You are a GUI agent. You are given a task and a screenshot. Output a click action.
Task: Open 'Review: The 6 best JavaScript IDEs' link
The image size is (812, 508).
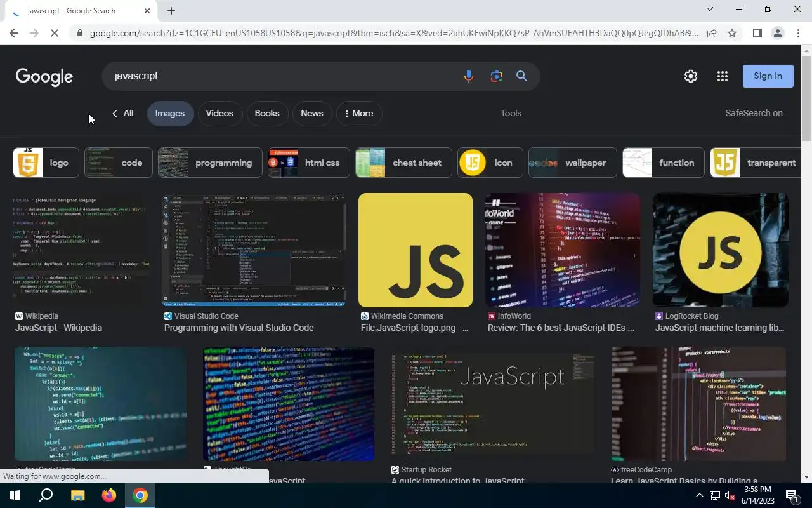(561, 328)
